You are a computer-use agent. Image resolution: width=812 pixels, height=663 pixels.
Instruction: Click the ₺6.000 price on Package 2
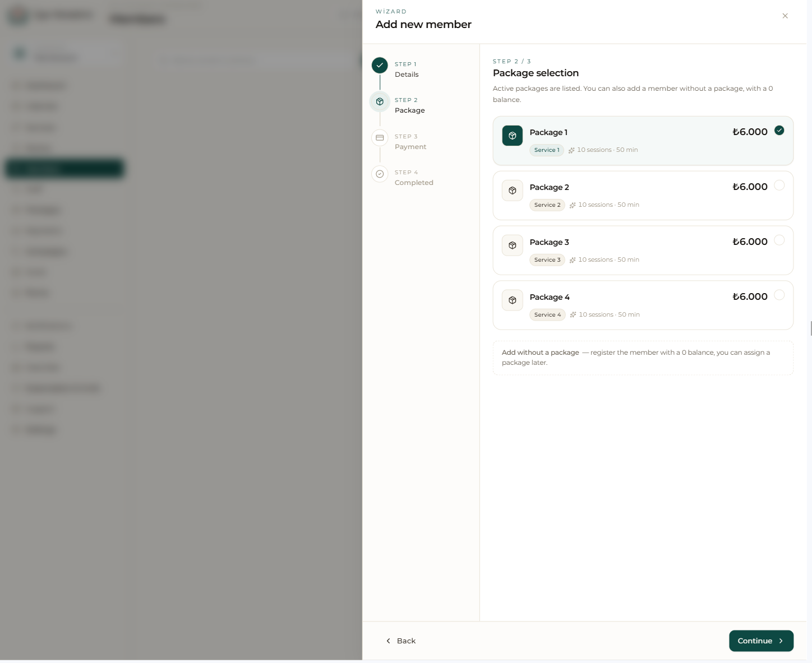(750, 187)
